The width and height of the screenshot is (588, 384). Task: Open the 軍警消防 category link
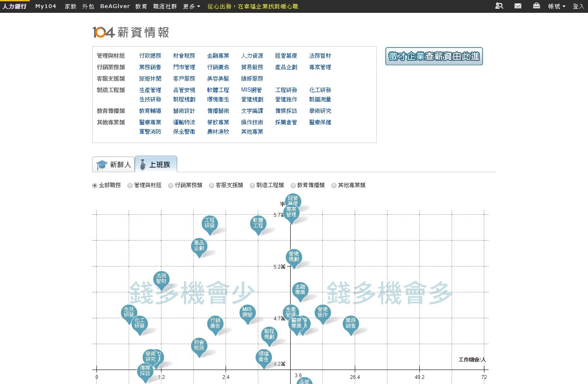click(x=150, y=132)
